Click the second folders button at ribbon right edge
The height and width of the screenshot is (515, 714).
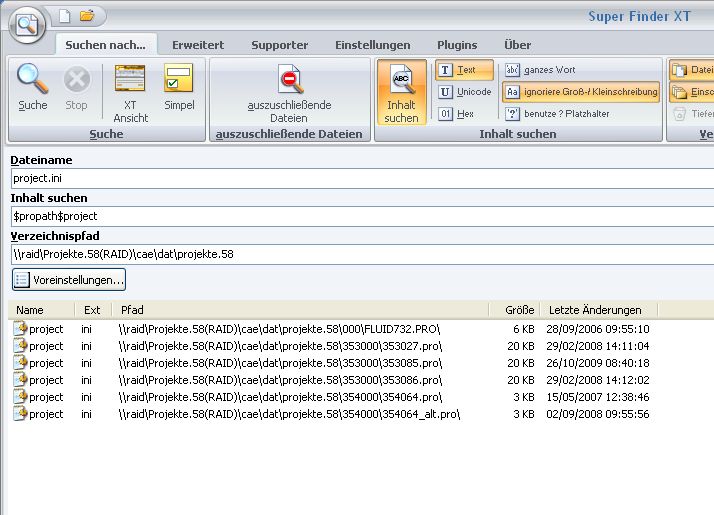[692, 92]
